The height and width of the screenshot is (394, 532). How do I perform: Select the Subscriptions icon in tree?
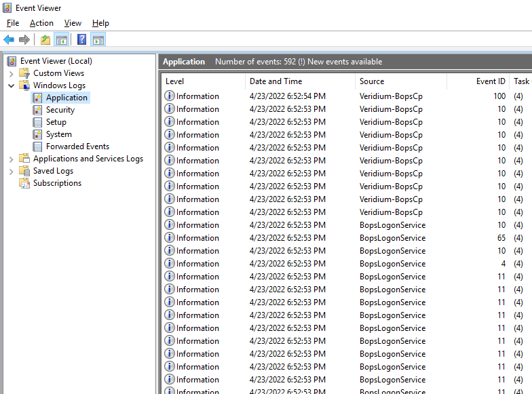coord(25,183)
